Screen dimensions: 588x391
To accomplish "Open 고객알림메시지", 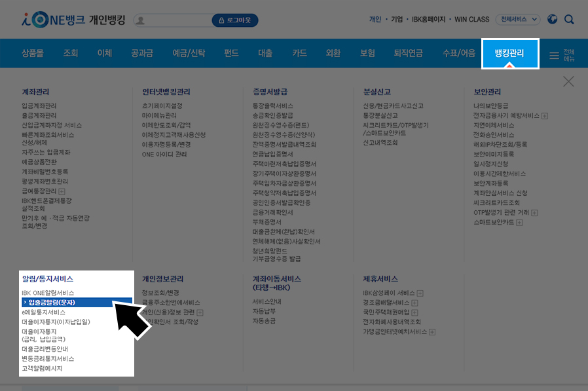I will coord(42,369).
